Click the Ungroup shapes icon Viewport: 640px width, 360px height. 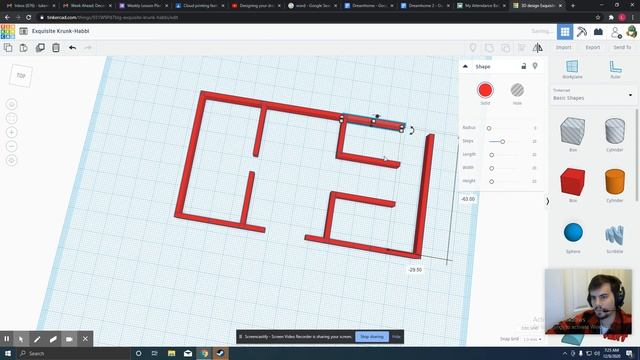pos(505,48)
